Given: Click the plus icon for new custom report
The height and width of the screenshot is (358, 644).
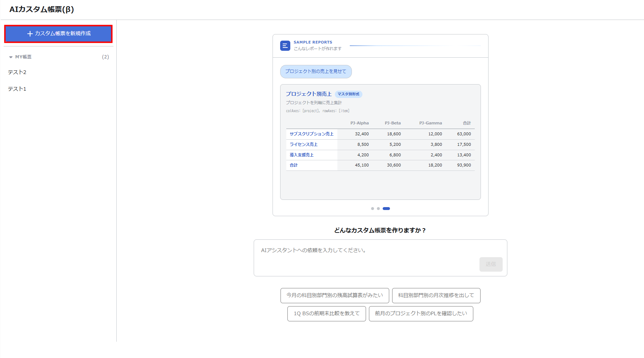Looking at the screenshot, I should pos(30,34).
